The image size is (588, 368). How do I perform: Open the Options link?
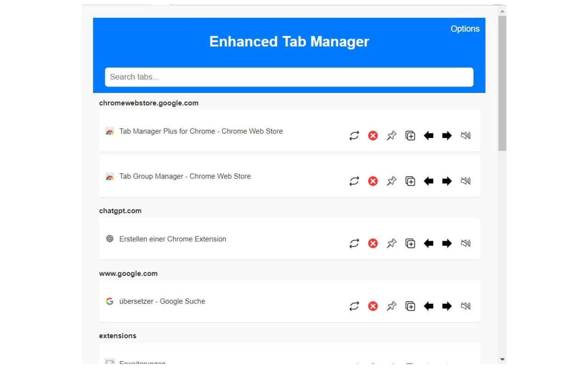465,29
